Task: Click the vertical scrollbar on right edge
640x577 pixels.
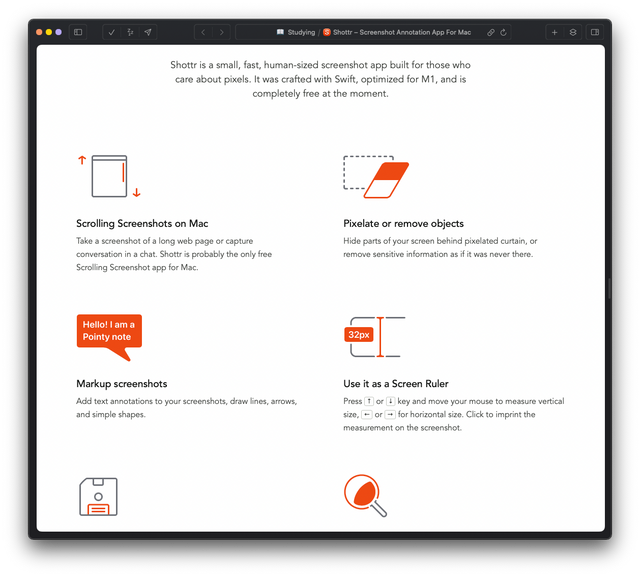Action: pos(609,288)
